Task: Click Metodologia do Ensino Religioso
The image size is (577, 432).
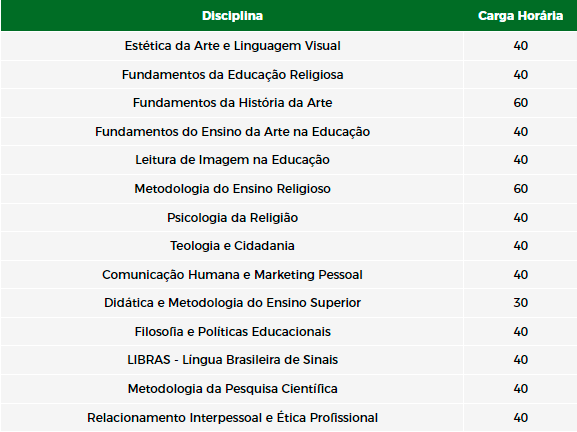Action: pos(232,189)
